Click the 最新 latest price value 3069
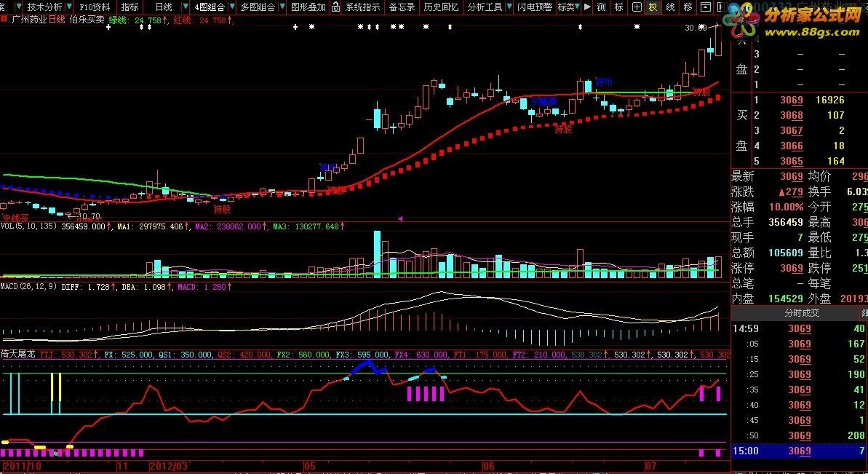This screenshot has width=868, height=474. [x=791, y=177]
